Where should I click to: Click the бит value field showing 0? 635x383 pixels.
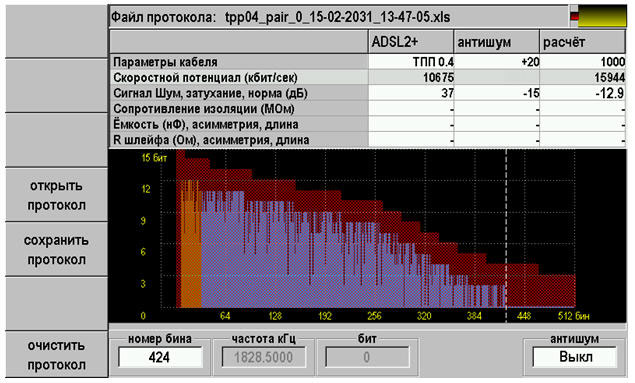pyautogui.click(x=367, y=357)
